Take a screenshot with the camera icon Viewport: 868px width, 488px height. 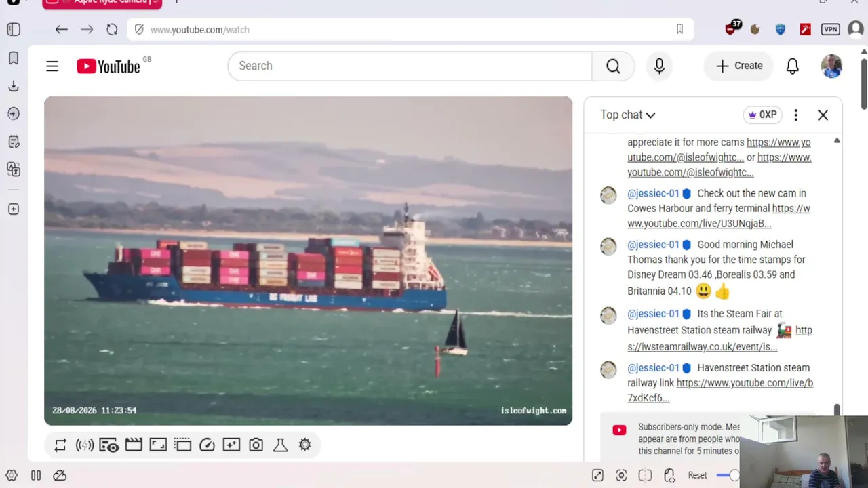click(256, 445)
